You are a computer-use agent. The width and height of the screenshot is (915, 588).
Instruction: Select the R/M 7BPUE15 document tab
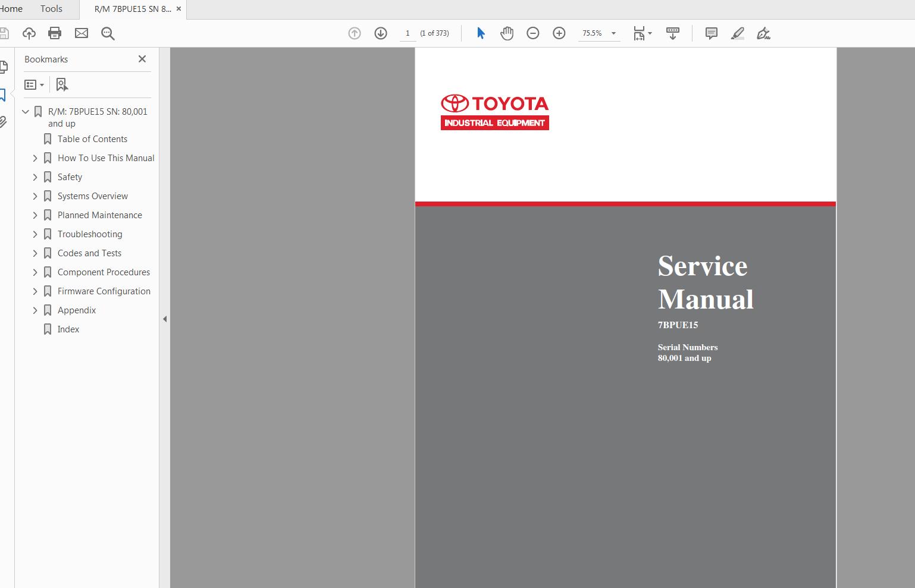pyautogui.click(x=133, y=9)
